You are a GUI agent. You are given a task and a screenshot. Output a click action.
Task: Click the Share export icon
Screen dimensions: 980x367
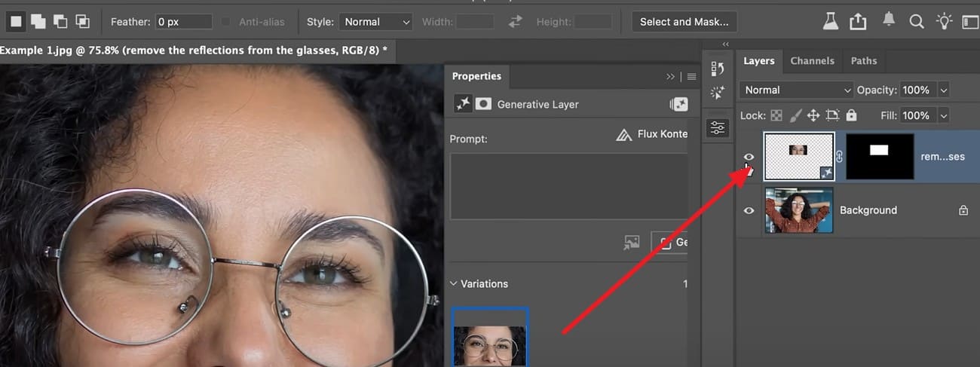coord(858,21)
